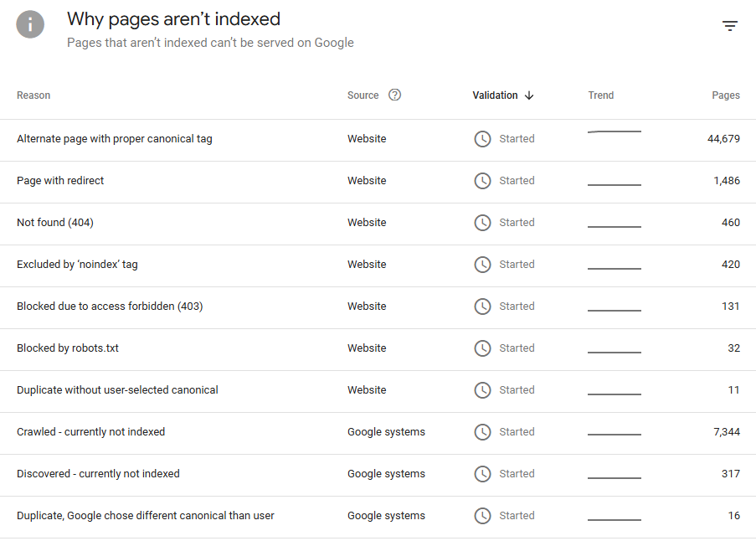Open Blocked due to access forbidden (403)
Screen dimensions: 756x541
[x=110, y=307]
